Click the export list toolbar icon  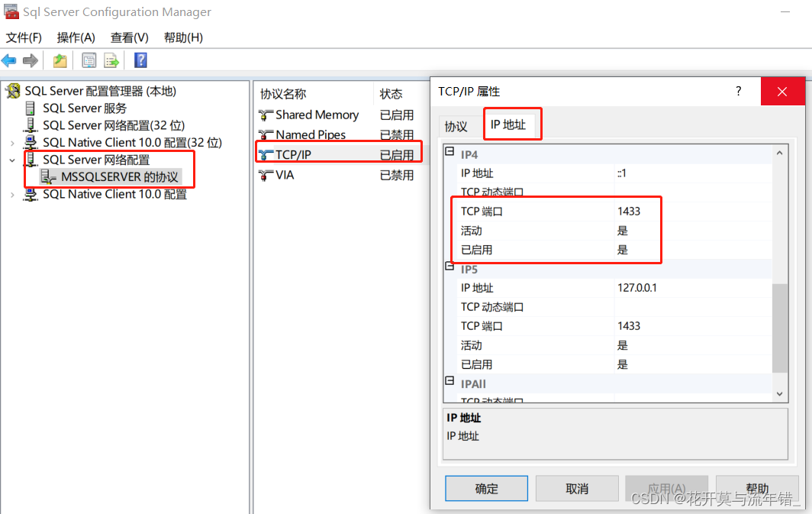[111, 60]
